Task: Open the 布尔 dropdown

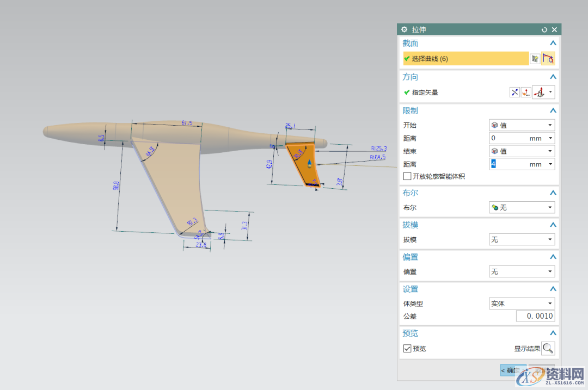Action: tap(522, 208)
